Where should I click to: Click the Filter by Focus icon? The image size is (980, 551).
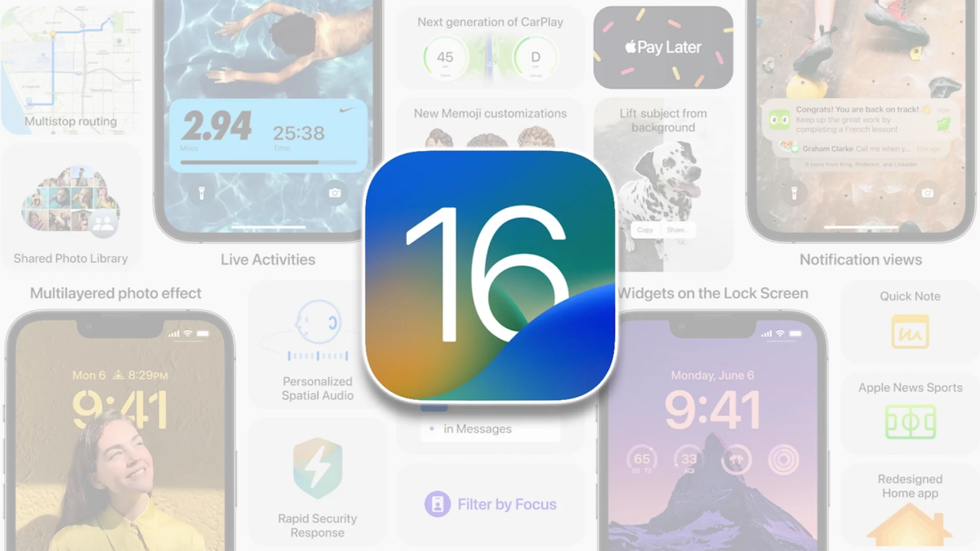click(x=436, y=503)
